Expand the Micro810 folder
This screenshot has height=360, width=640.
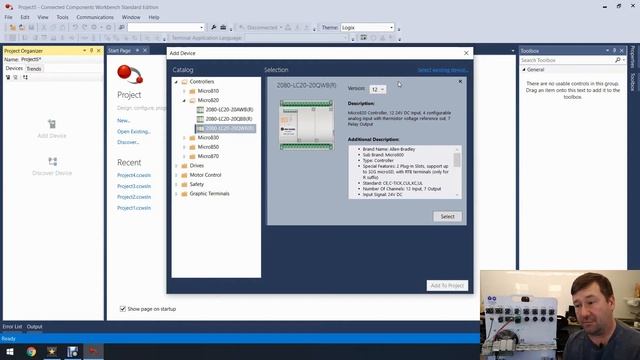click(x=184, y=91)
